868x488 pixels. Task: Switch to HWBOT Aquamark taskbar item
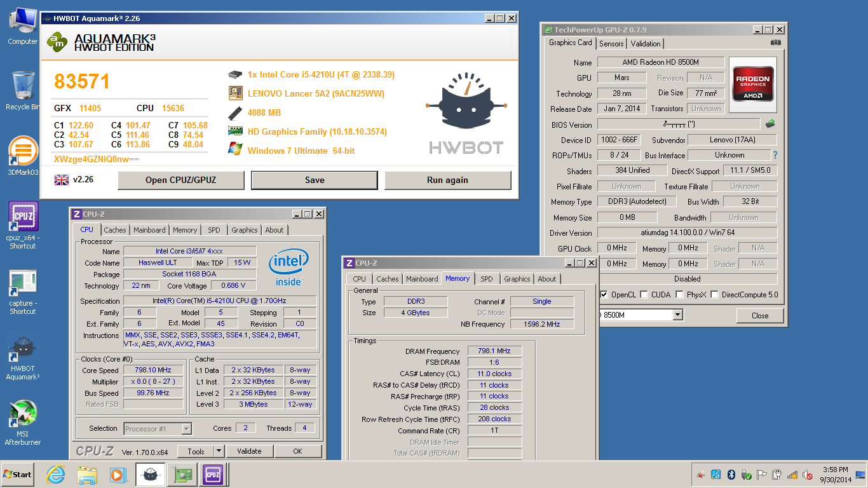(x=150, y=475)
